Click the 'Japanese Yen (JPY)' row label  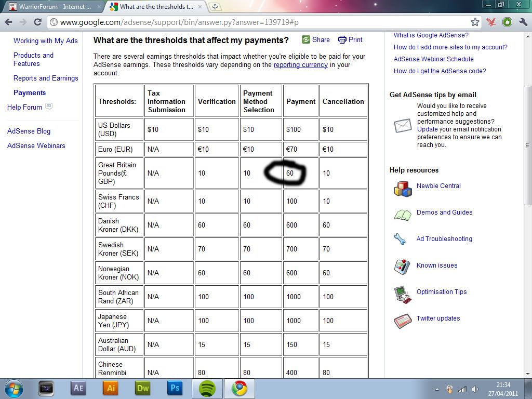pos(119,321)
